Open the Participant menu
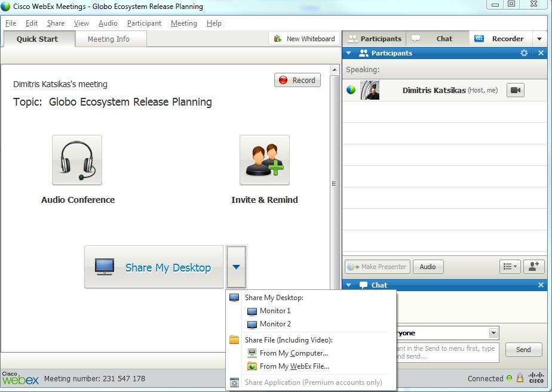This screenshot has width=552, height=392. point(144,23)
